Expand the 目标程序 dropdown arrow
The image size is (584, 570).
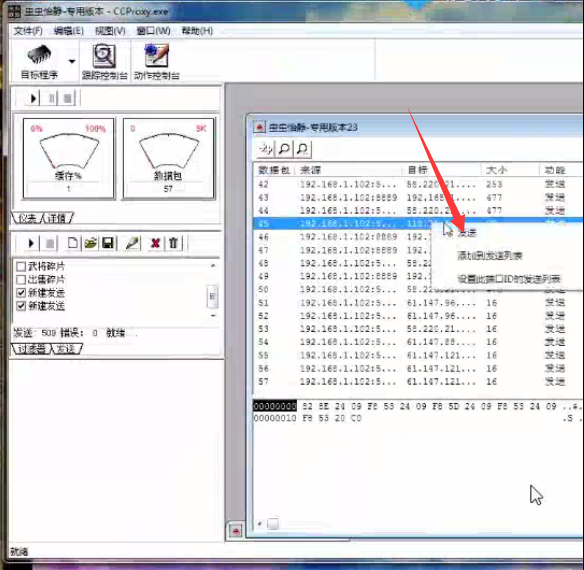72,61
